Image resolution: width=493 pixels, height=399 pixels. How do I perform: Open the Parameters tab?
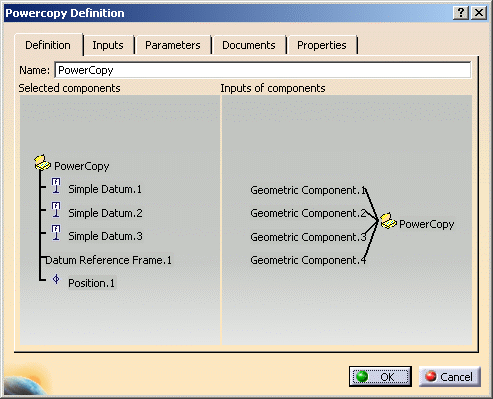173,45
